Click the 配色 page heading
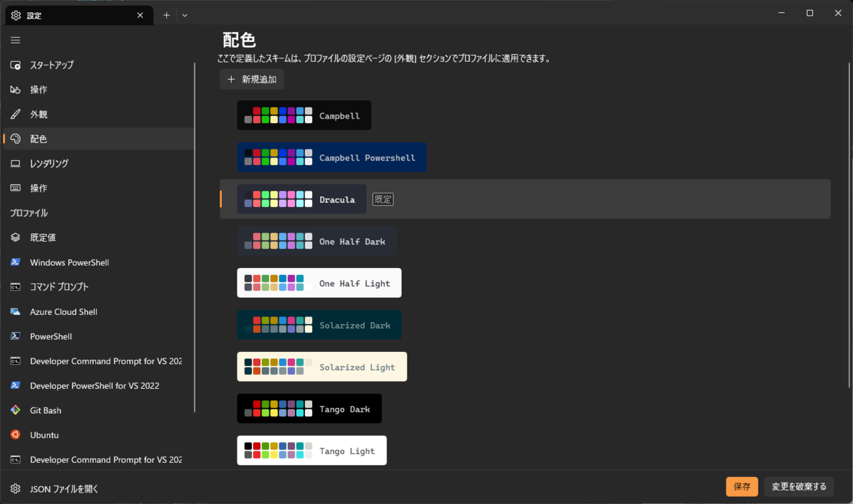The width and height of the screenshot is (853, 504). [x=240, y=40]
